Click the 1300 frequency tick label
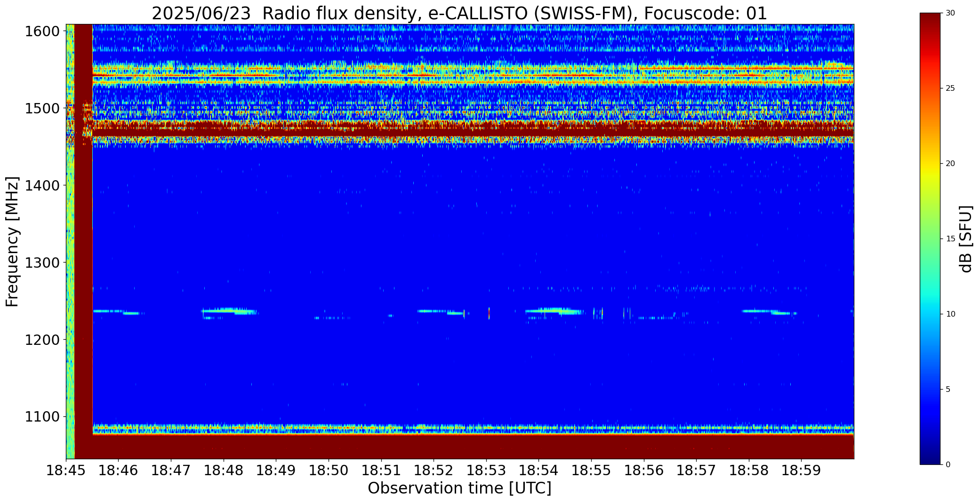 (x=42, y=263)
